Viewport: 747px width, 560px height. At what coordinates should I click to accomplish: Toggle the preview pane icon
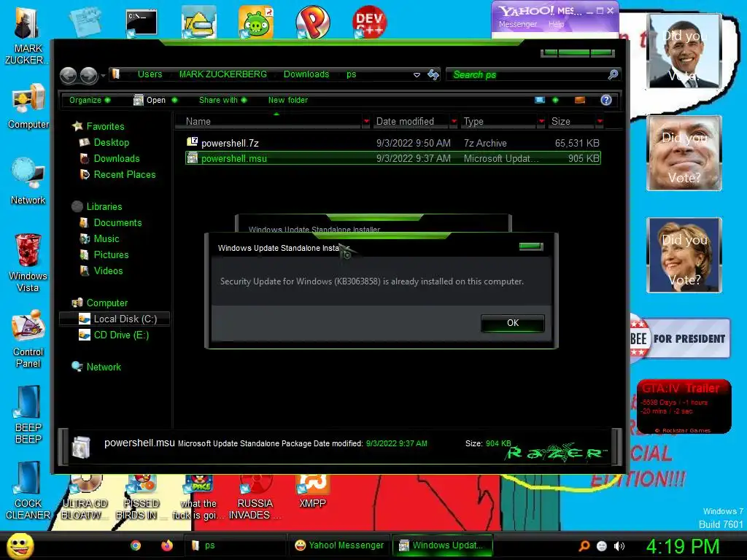click(x=580, y=100)
